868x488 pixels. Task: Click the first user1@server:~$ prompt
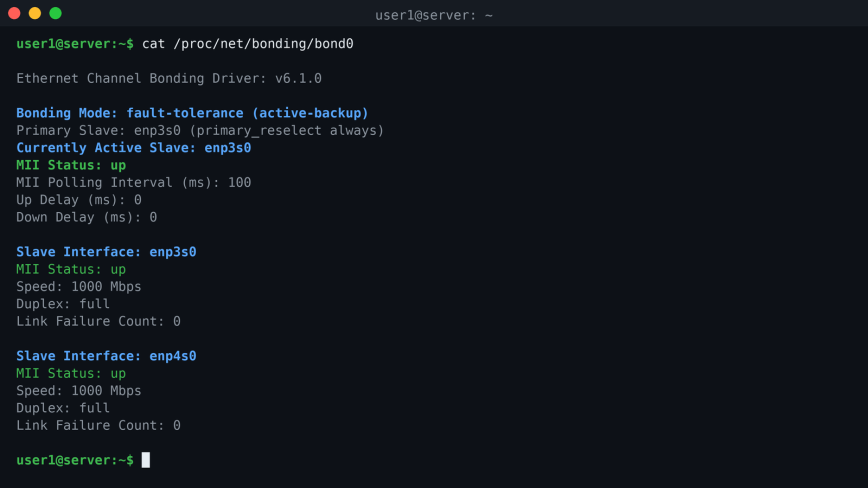click(75, 44)
